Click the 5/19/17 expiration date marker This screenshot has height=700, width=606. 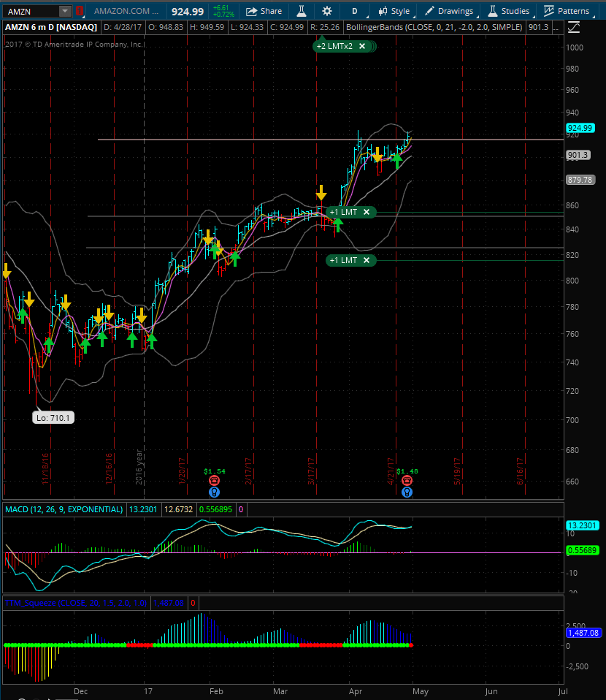click(x=457, y=471)
